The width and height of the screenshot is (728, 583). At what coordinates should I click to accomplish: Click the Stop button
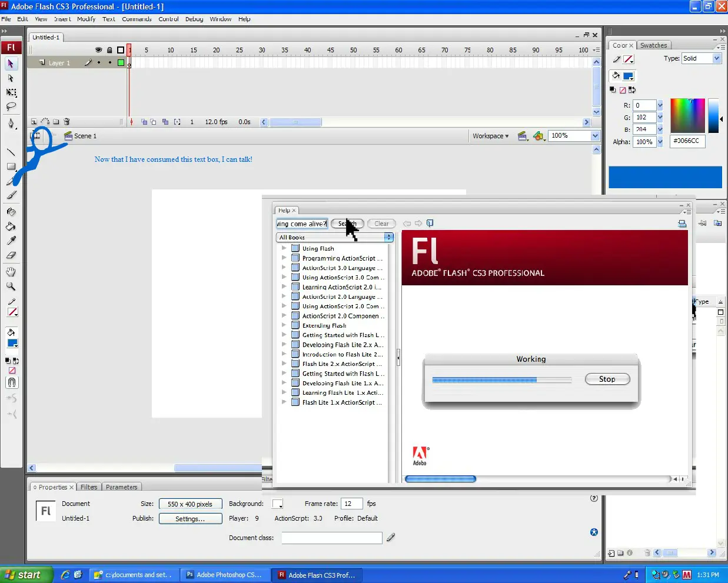pyautogui.click(x=607, y=379)
